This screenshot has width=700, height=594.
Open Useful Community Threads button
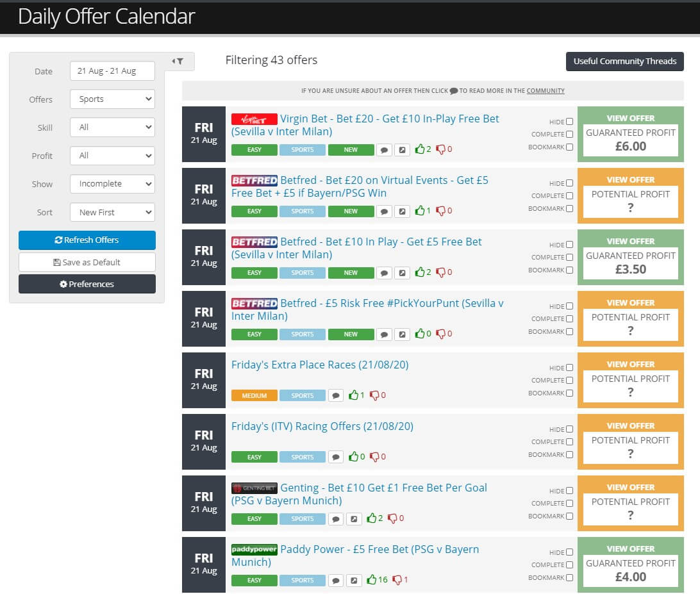[x=624, y=62]
